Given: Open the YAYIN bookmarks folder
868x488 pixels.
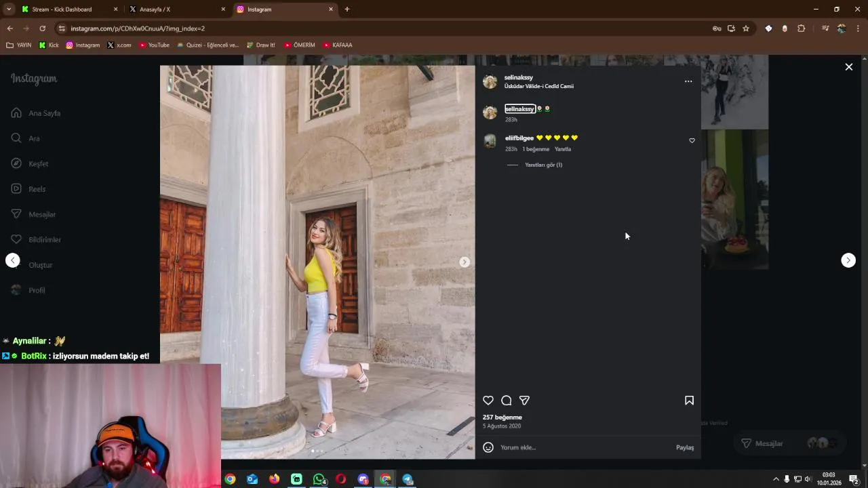Looking at the screenshot, I should click(x=19, y=45).
